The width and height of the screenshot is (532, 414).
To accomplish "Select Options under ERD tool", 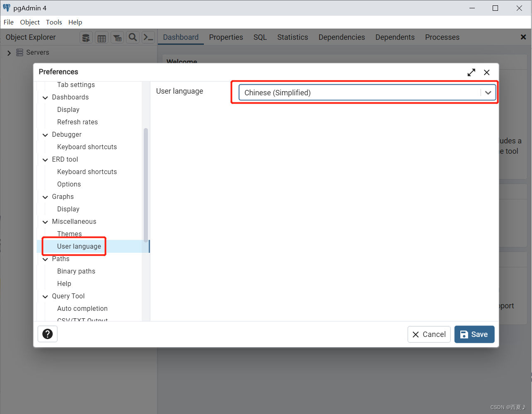I will point(69,184).
